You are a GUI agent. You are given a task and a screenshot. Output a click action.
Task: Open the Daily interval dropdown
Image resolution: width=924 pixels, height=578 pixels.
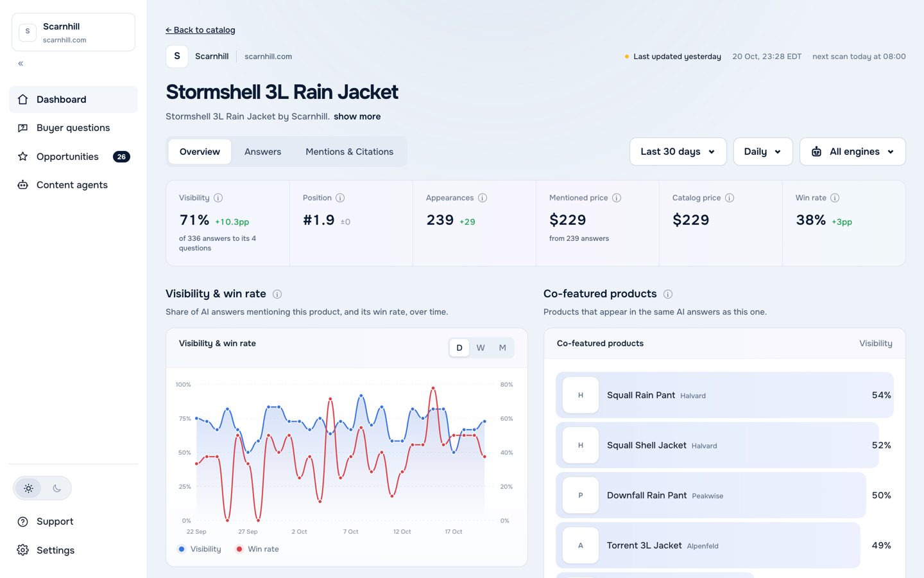[x=763, y=152]
